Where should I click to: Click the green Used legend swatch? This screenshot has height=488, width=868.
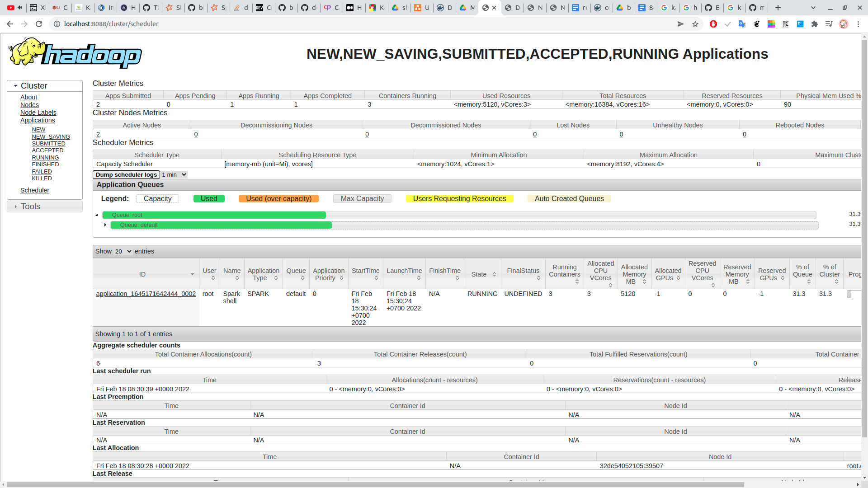[x=209, y=199]
